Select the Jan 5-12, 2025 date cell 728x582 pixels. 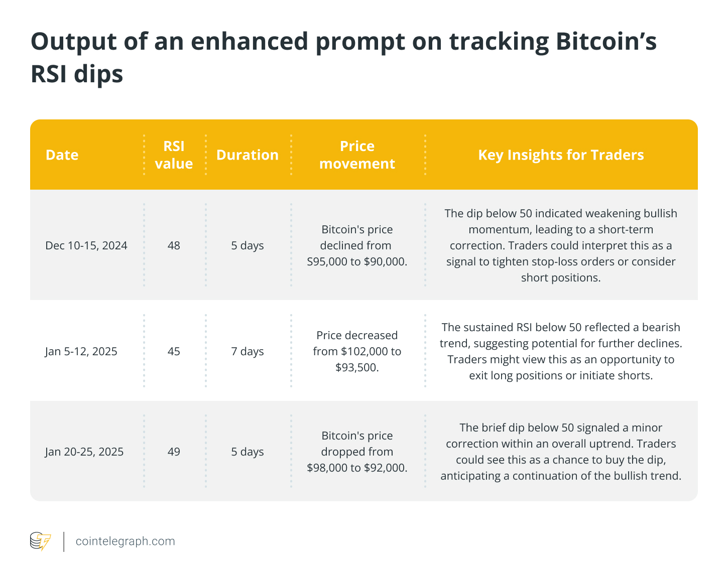(81, 351)
